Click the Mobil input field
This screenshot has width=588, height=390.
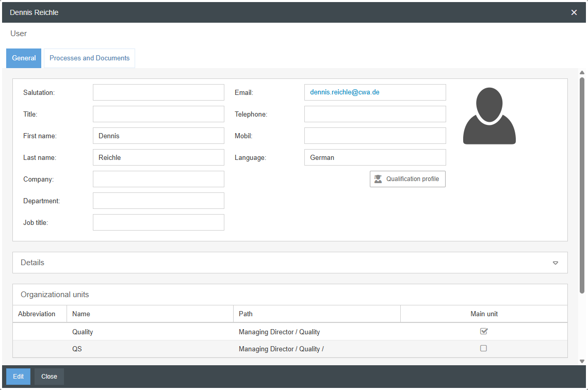375,136
